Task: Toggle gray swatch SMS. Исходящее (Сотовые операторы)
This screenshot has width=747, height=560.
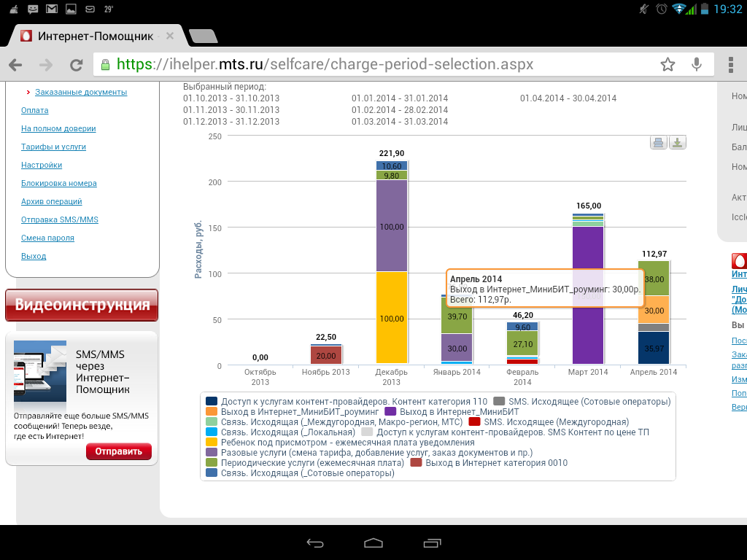Action: tap(499, 402)
